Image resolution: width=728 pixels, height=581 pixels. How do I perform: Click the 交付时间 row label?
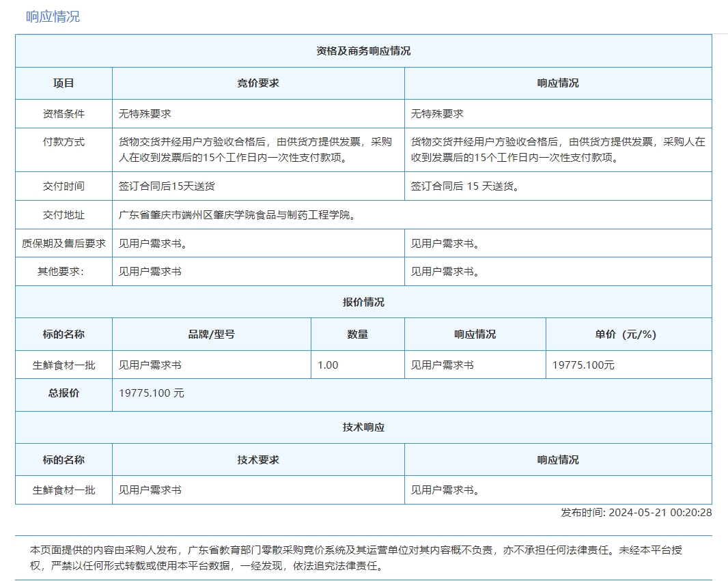[x=64, y=186]
